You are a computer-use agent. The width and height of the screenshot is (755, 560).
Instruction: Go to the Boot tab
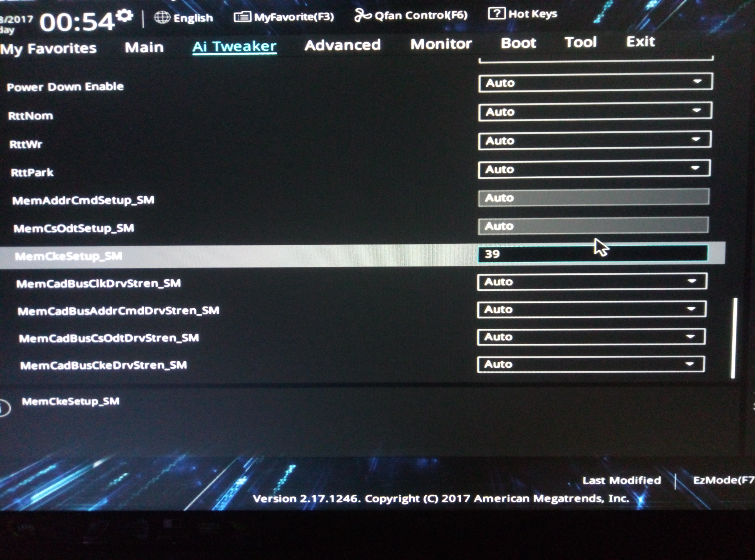[x=518, y=43]
